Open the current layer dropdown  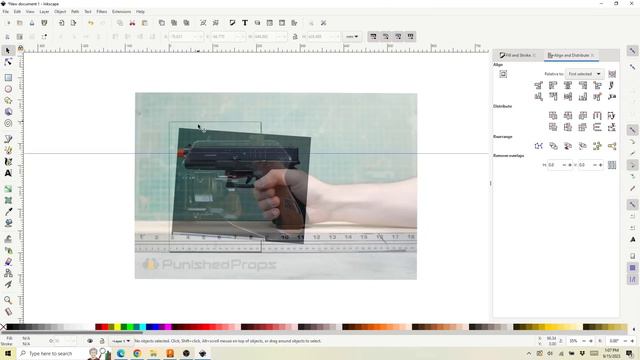tap(121, 341)
